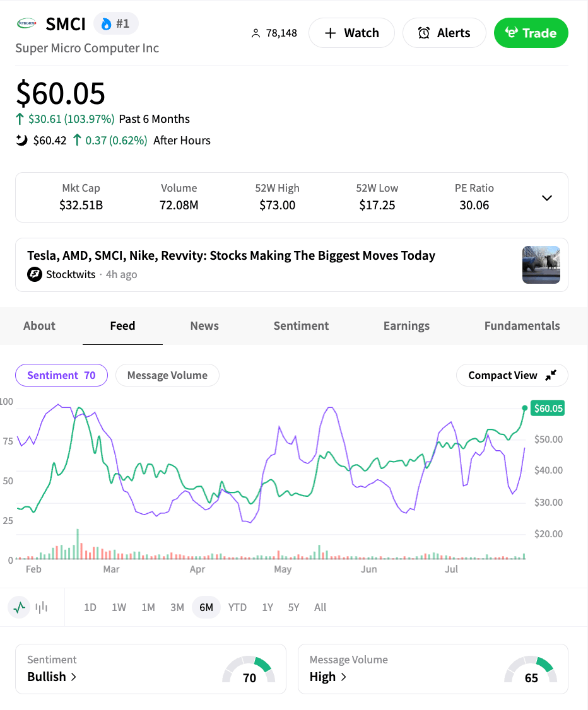Click the message volume gauge showing 65
Screen dimensions: 588x710
[x=531, y=670]
